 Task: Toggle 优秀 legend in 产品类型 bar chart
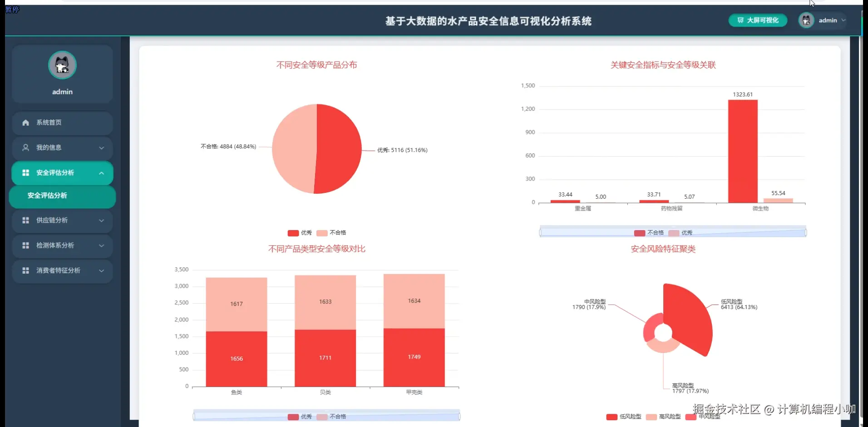click(x=300, y=417)
